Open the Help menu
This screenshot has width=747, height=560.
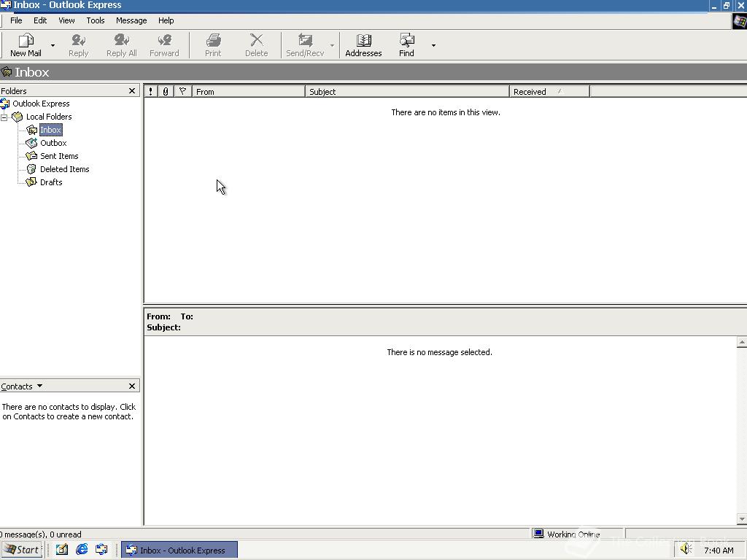click(x=166, y=20)
